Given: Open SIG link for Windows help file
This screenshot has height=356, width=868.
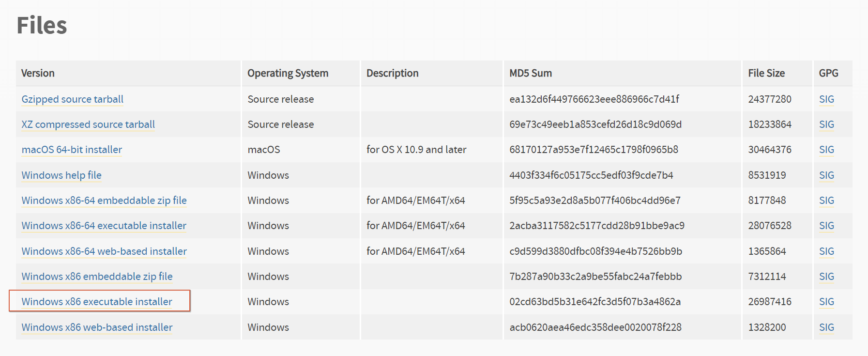Looking at the screenshot, I should point(826,175).
